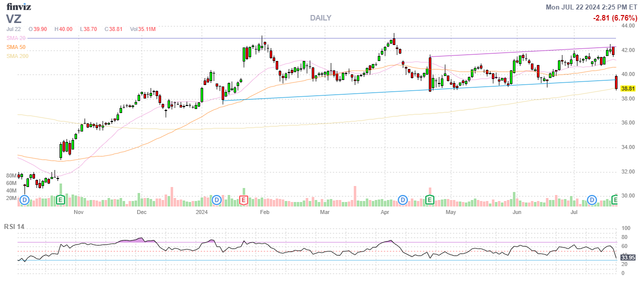Click the -2.81 (6.76%) price change
This screenshot has height=281, width=644.
pos(614,18)
